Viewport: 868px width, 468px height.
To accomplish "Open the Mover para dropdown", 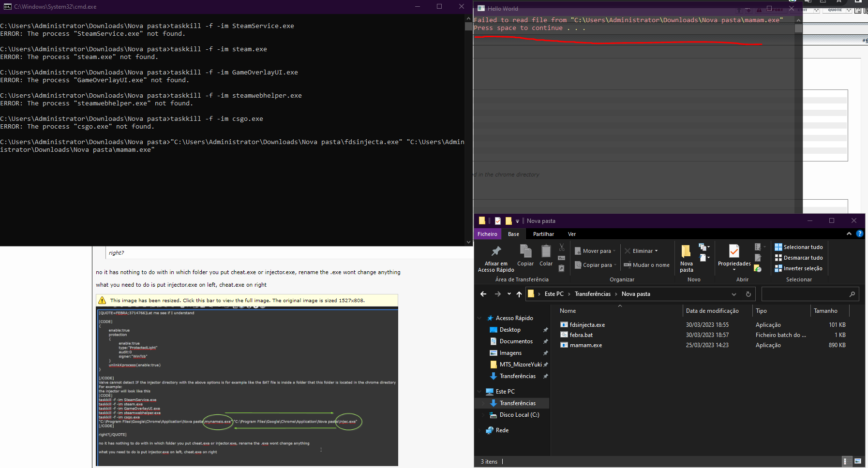I will (596, 251).
